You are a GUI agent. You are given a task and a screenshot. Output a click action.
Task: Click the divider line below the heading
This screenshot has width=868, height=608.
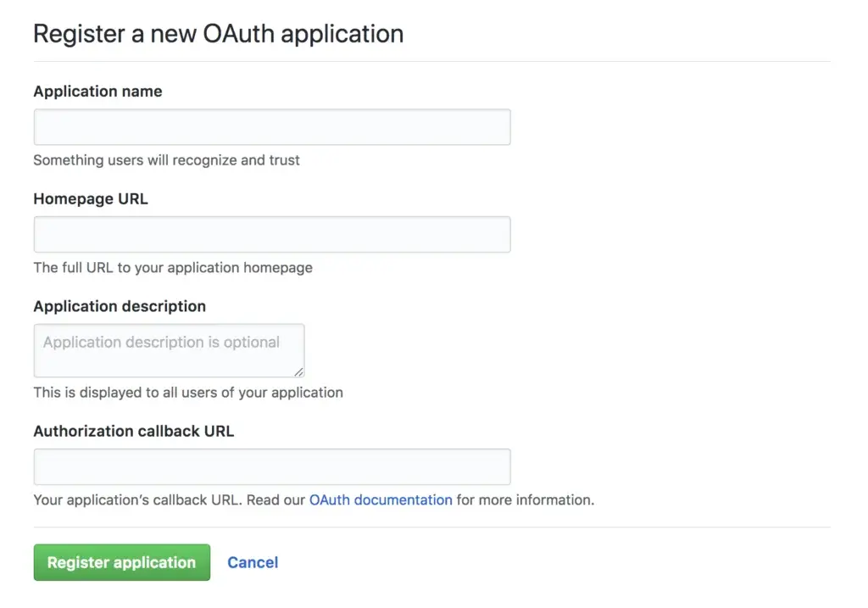[x=431, y=61]
